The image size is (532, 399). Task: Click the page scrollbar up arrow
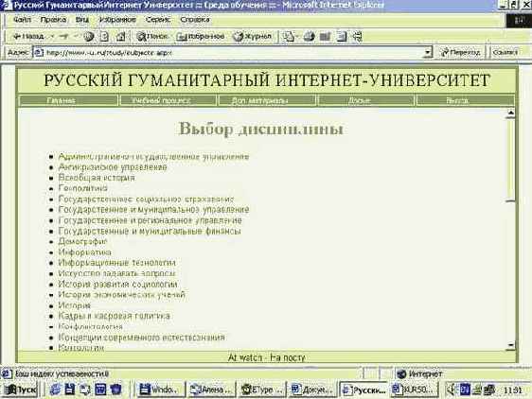[x=510, y=113]
